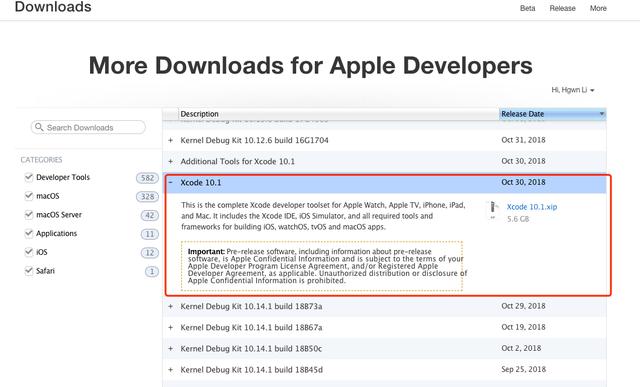The width and height of the screenshot is (640, 387).
Task: Select the Oct 29, 2018 date cell
Action: [x=523, y=306]
